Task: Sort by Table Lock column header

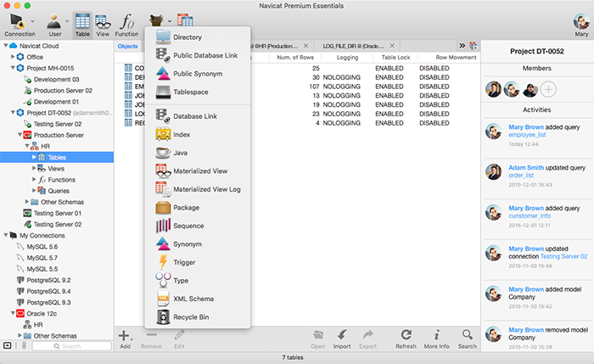Action: [x=395, y=57]
